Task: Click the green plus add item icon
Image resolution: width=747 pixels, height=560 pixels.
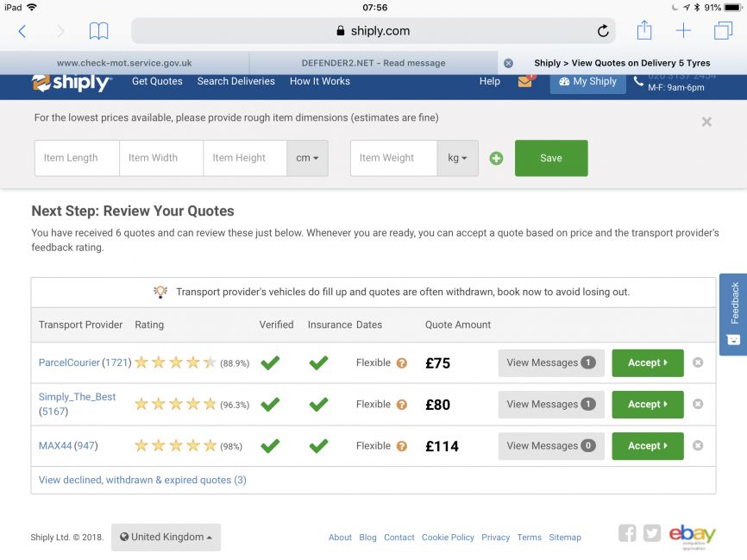Action: (496, 158)
